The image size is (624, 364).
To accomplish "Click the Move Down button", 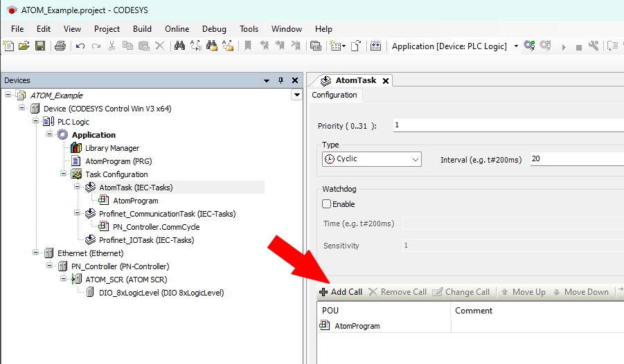I will pos(580,292).
